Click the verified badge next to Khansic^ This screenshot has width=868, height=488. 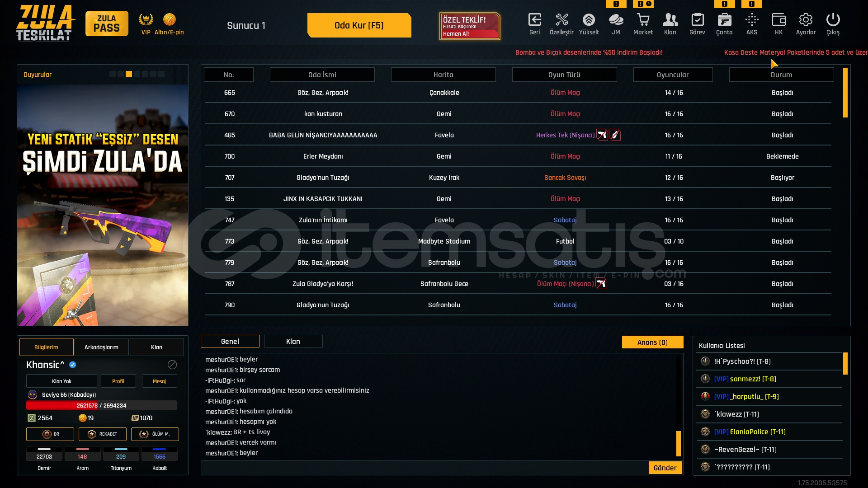pyautogui.click(x=73, y=365)
